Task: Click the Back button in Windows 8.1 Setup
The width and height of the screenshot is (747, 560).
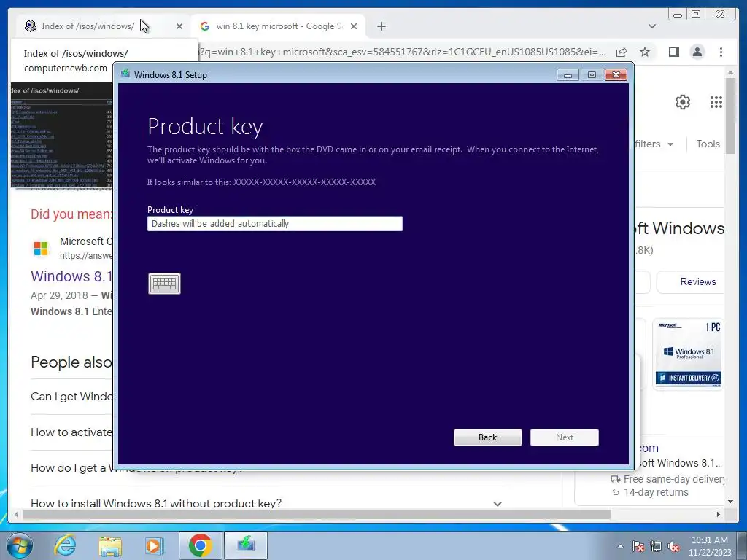Action: pyautogui.click(x=488, y=437)
